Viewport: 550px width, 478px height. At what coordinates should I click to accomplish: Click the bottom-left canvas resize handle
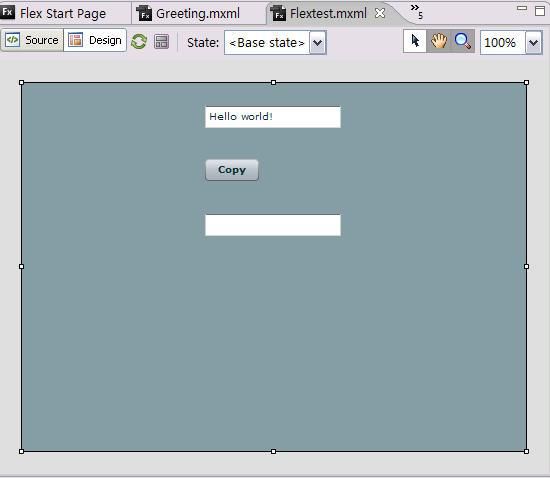(21, 451)
